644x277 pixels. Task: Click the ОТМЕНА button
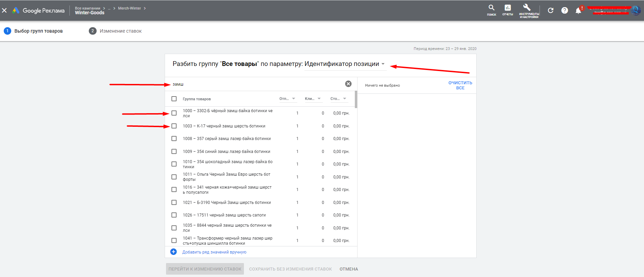[x=349, y=269]
